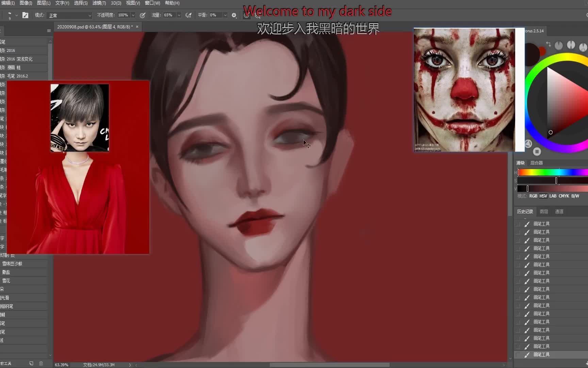
Task: Open smoothing options gear icon
Action: 234,15
